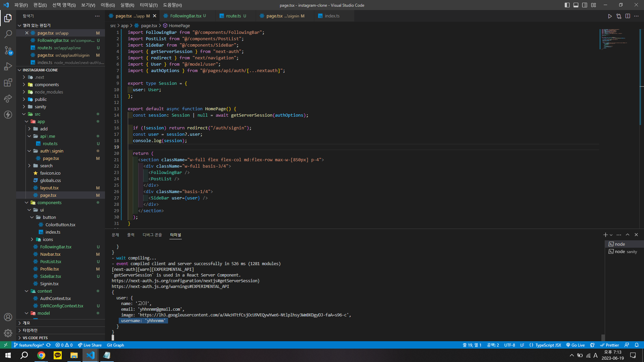Open Source Control view with 17 badge
Screen dimensions: 644x362
(8, 50)
